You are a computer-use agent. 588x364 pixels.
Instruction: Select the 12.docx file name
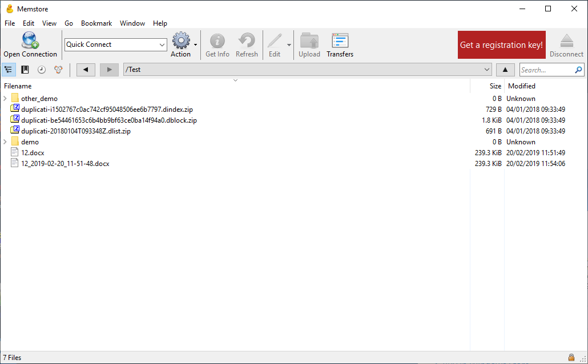pos(33,152)
